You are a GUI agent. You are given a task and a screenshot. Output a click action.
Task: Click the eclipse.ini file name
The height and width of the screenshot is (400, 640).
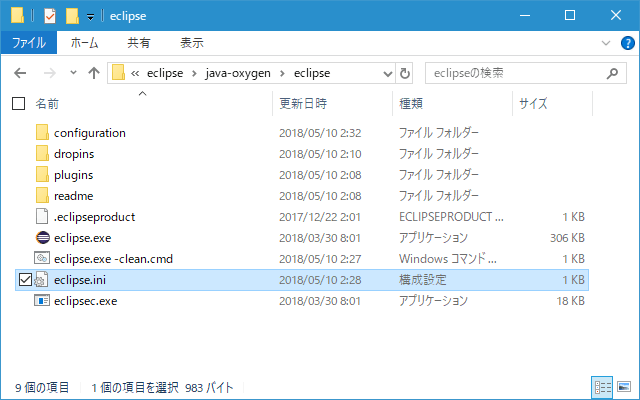[80, 280]
